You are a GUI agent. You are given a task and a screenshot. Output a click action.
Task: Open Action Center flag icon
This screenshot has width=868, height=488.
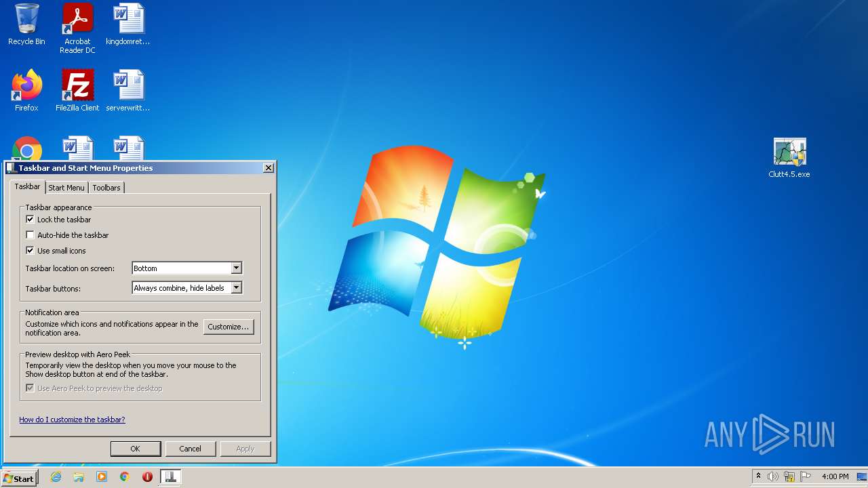pos(806,477)
